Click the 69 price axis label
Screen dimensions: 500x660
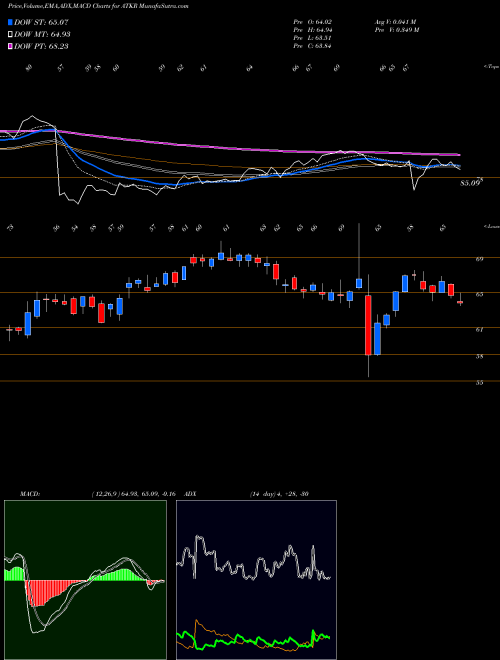[x=479, y=259]
